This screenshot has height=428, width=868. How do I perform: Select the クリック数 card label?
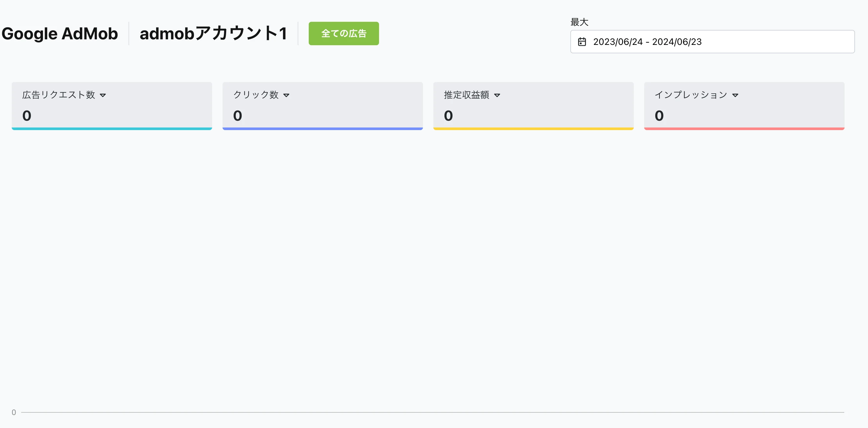click(x=256, y=95)
